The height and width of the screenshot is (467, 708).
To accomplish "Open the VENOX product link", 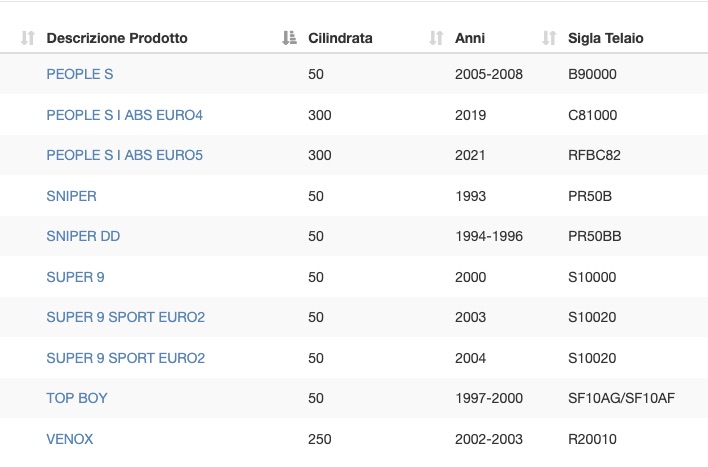I will tap(70, 439).
